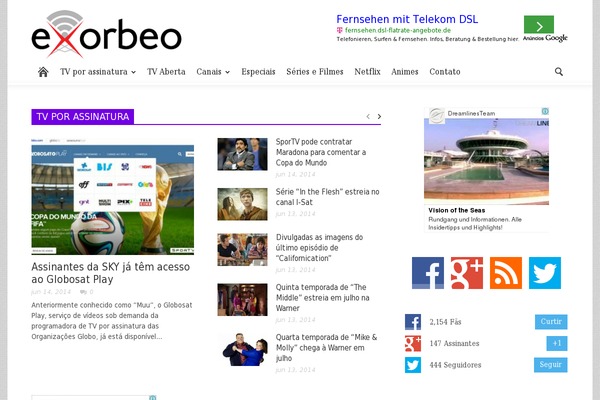Open SporTV Maradona article link
The height and width of the screenshot is (400, 600).
pos(321,152)
